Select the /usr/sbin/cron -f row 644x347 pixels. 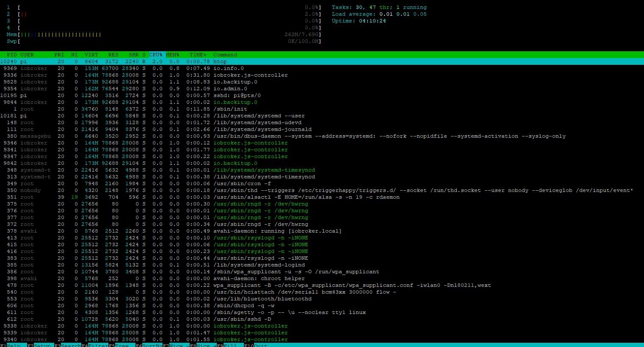(322, 183)
